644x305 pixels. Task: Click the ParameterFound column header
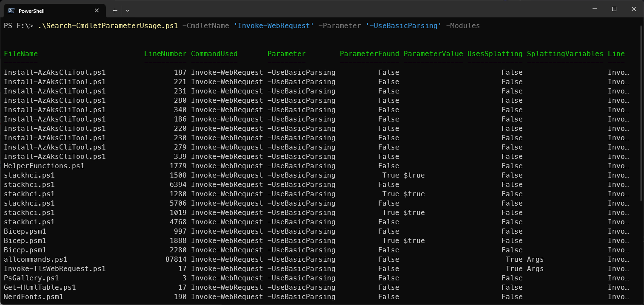coord(369,54)
